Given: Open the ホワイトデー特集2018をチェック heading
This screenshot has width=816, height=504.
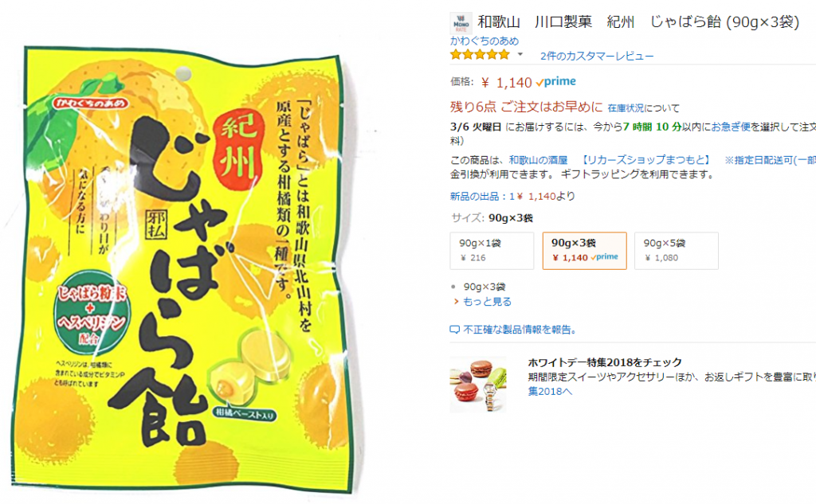Looking at the screenshot, I should pyautogui.click(x=605, y=362).
